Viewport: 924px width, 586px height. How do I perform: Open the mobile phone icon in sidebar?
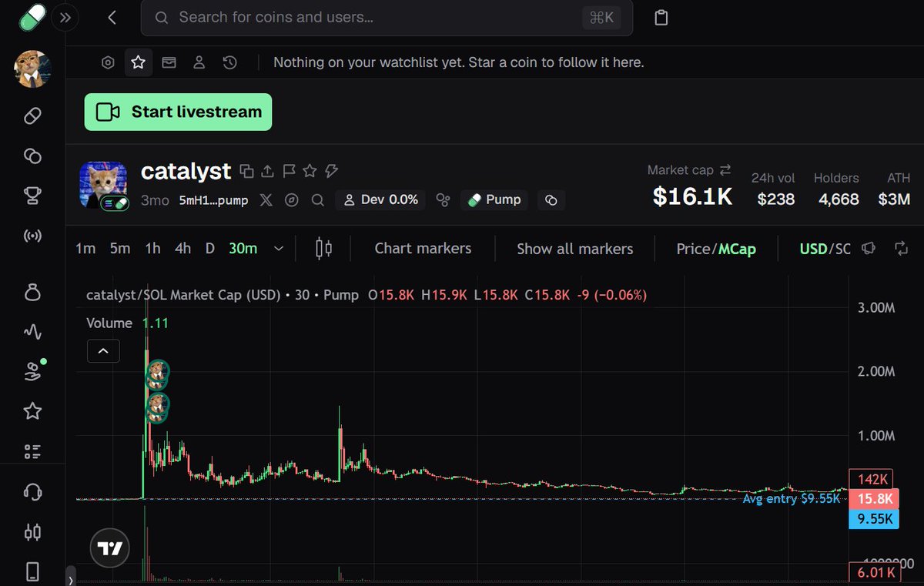(x=32, y=571)
